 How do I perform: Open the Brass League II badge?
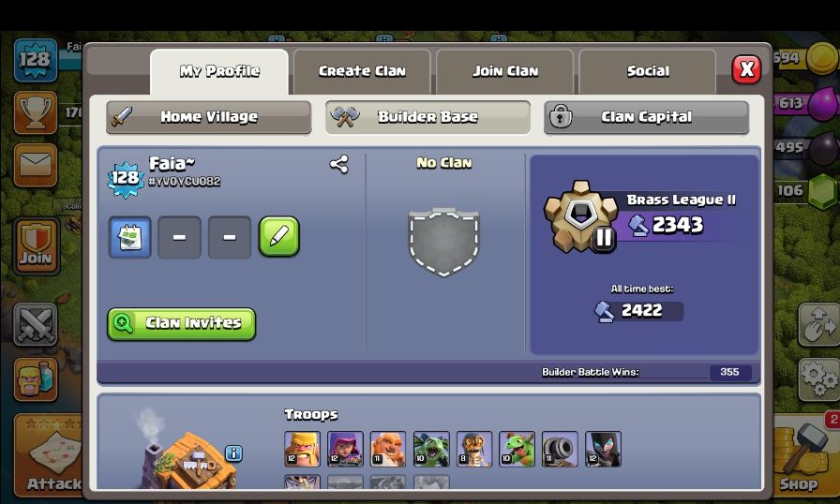580,217
